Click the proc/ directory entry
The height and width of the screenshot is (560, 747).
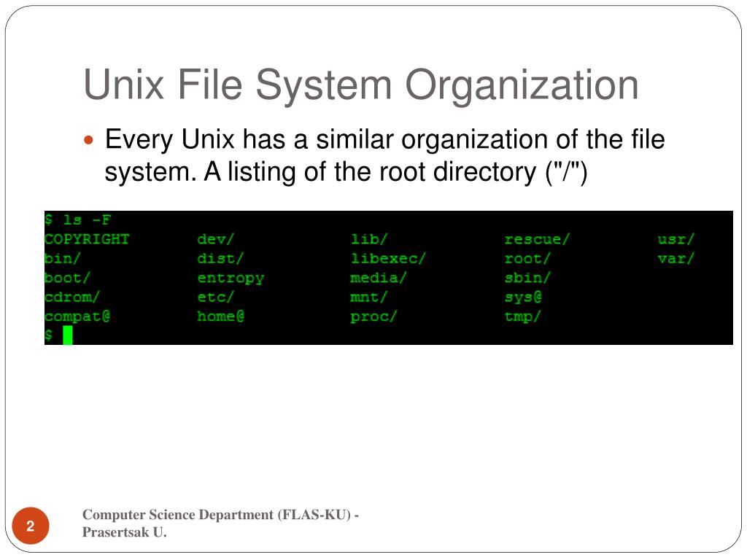point(373,316)
